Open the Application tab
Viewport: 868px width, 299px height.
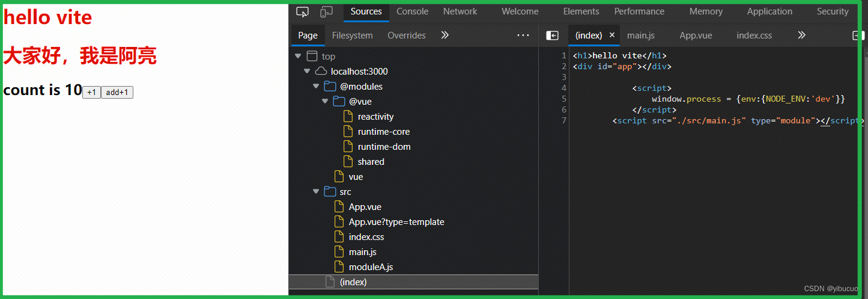[769, 11]
